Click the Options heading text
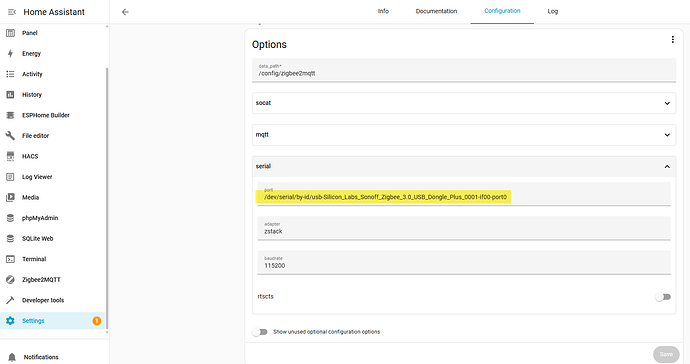The width and height of the screenshot is (690, 364). pyautogui.click(x=269, y=44)
